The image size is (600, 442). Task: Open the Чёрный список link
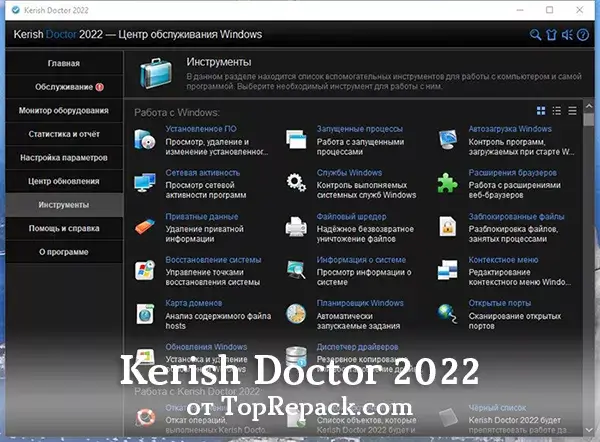(497, 408)
